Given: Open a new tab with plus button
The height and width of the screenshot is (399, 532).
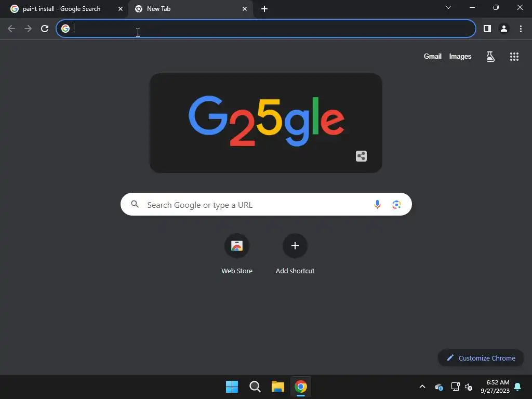Looking at the screenshot, I should pyautogui.click(x=264, y=9).
